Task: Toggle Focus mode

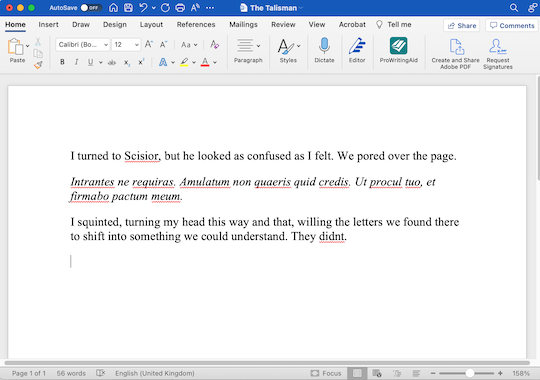Action: click(325, 373)
